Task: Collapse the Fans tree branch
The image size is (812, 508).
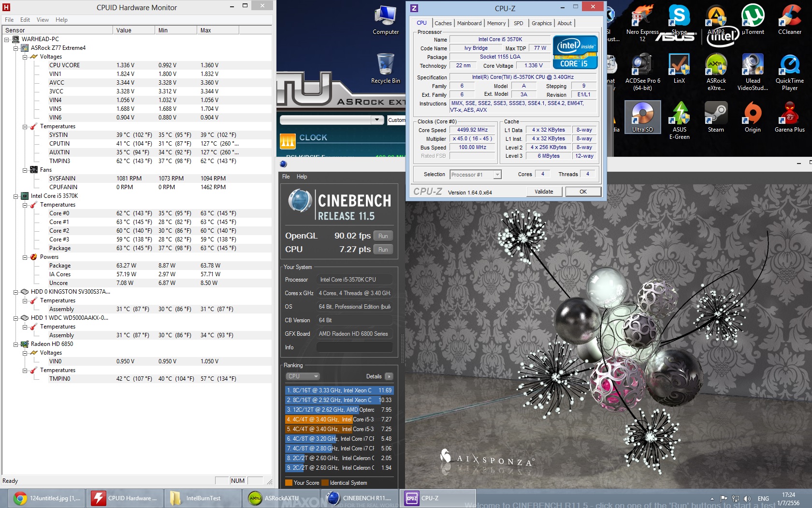Action: coord(25,170)
